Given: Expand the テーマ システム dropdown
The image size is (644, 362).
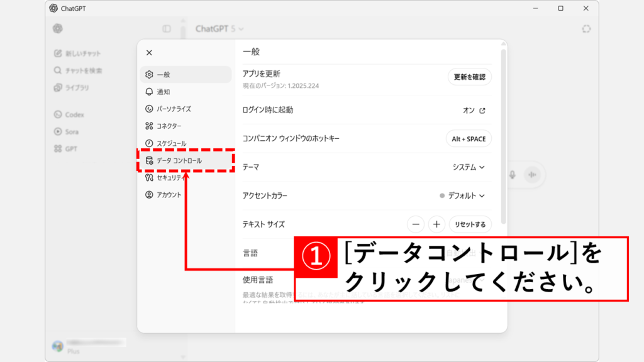Looking at the screenshot, I should pyautogui.click(x=469, y=167).
